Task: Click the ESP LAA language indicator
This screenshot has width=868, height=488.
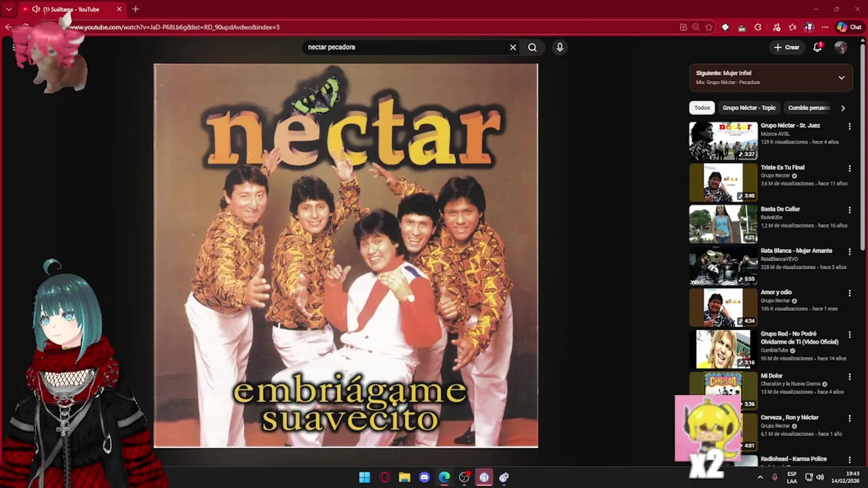Action: 792,477
